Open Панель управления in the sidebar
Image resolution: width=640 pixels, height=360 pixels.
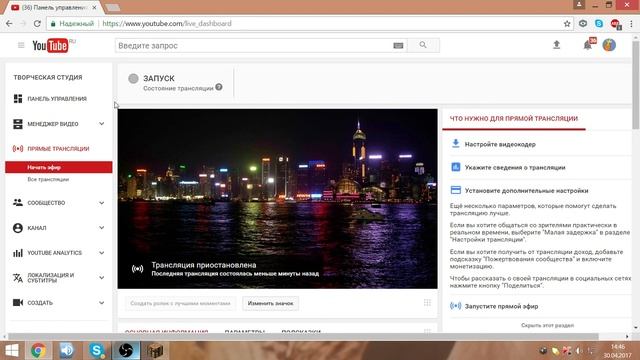[x=58, y=98]
